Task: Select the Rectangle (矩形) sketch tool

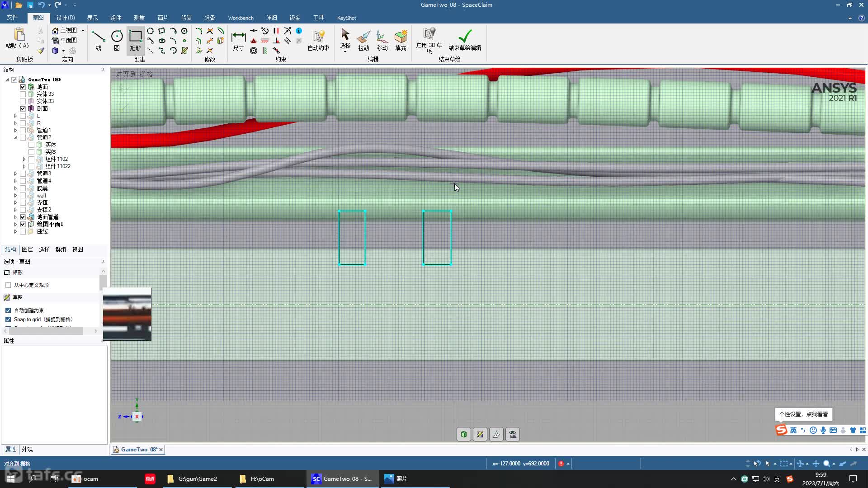Action: [135, 40]
